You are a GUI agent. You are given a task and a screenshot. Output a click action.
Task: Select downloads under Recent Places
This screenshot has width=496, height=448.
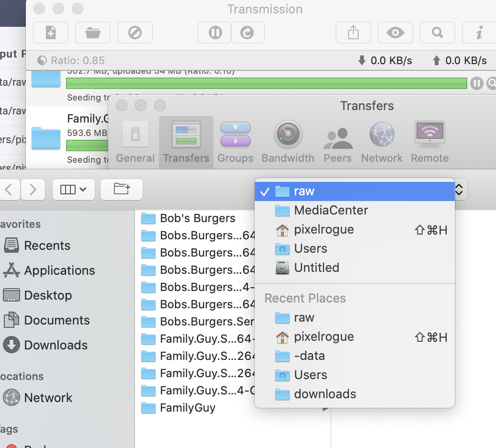pyautogui.click(x=325, y=394)
